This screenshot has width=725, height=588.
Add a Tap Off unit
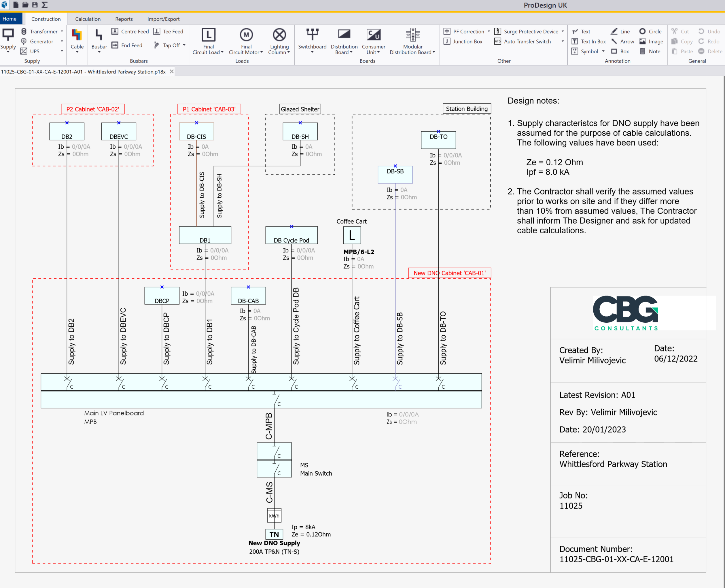167,45
